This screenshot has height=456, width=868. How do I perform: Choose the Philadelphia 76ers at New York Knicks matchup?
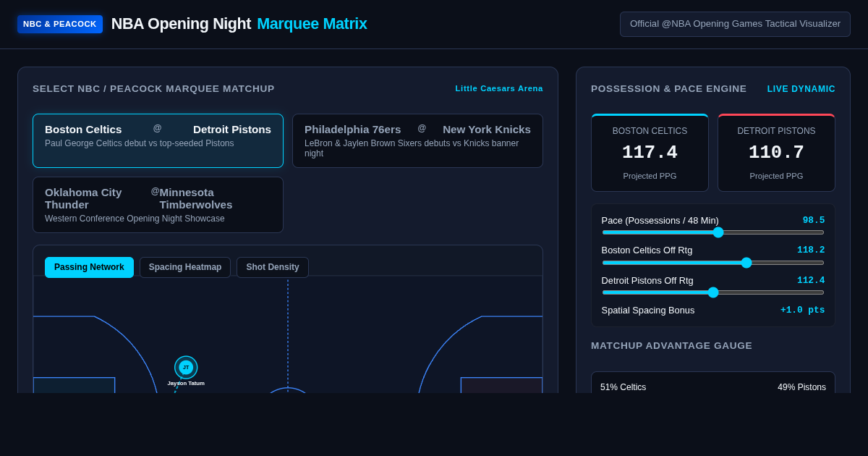pos(417,140)
